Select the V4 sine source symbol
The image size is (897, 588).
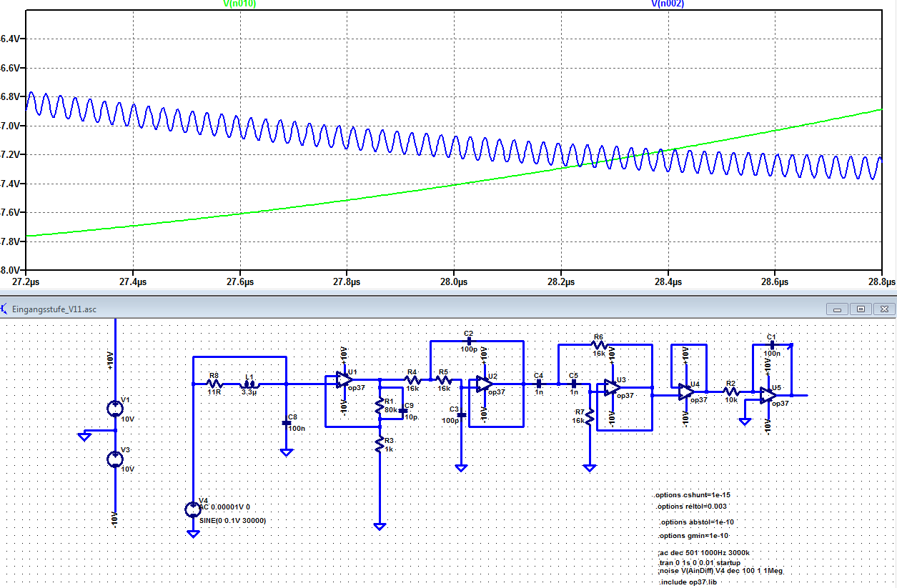[x=193, y=509]
